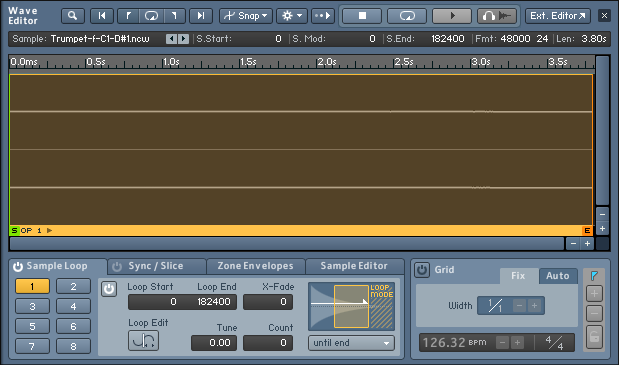Click the small loop play arrow
The width and height of the screenshot is (619, 365).
coord(49,230)
